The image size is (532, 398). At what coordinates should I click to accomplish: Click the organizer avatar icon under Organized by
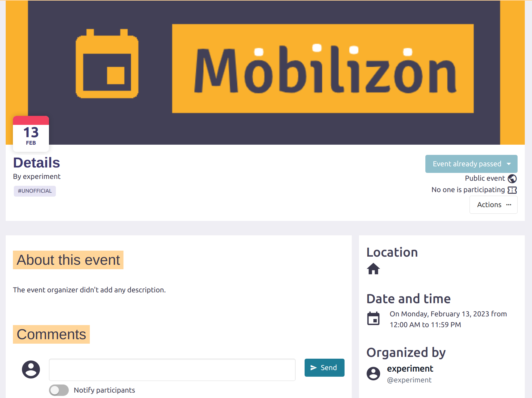click(x=373, y=373)
